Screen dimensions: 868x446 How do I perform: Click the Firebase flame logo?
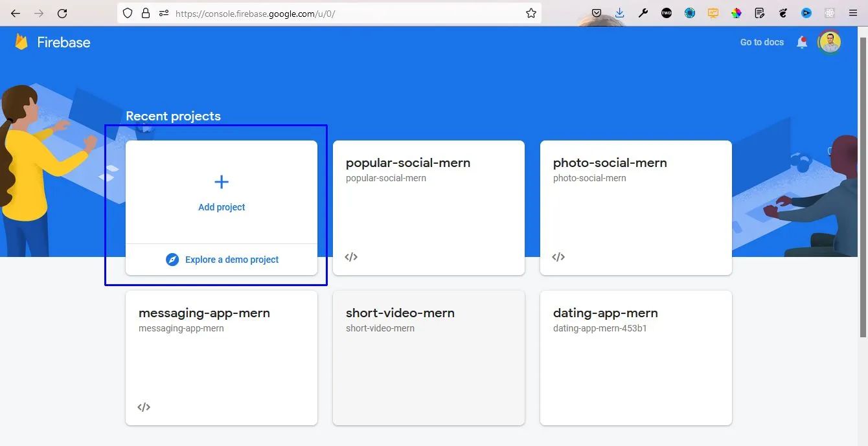click(x=21, y=41)
